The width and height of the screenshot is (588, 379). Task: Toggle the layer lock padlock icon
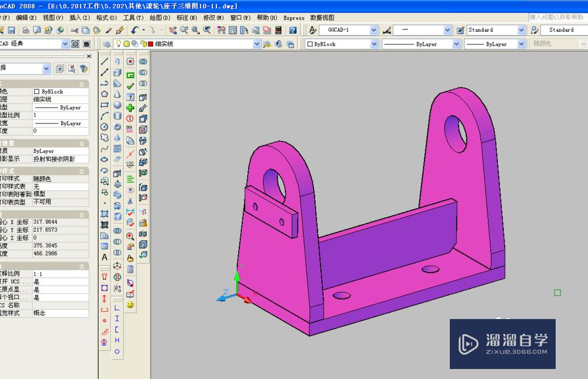[x=143, y=44]
